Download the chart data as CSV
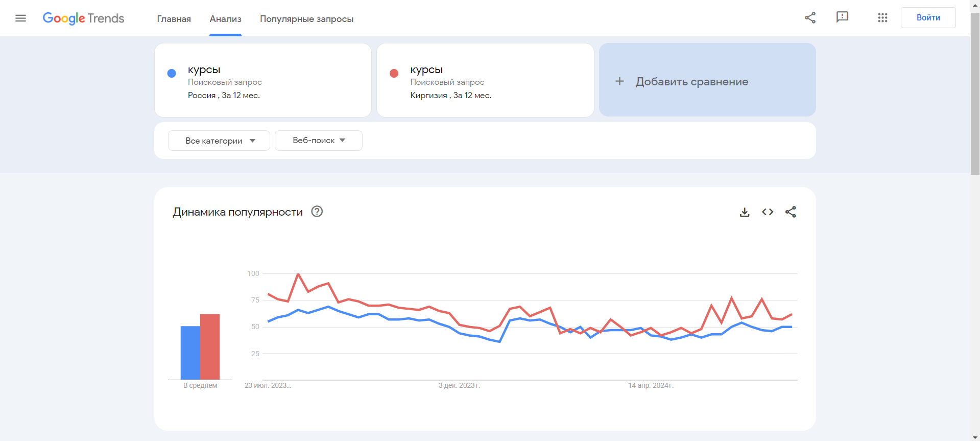This screenshot has height=441, width=980. tap(745, 212)
